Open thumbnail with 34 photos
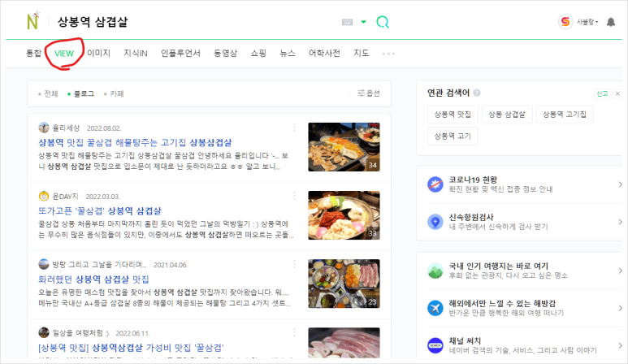Image resolution: width=628 pixels, height=364 pixels. 344,147
